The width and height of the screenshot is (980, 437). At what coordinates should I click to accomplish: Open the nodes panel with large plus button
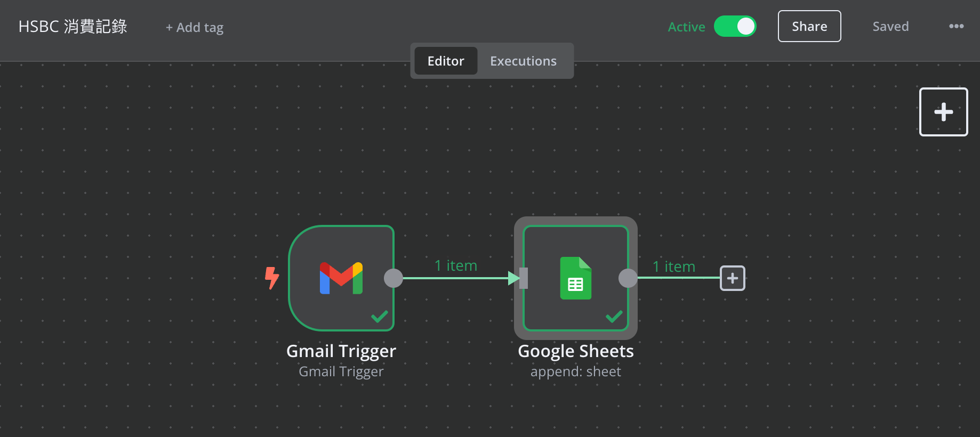tap(944, 112)
